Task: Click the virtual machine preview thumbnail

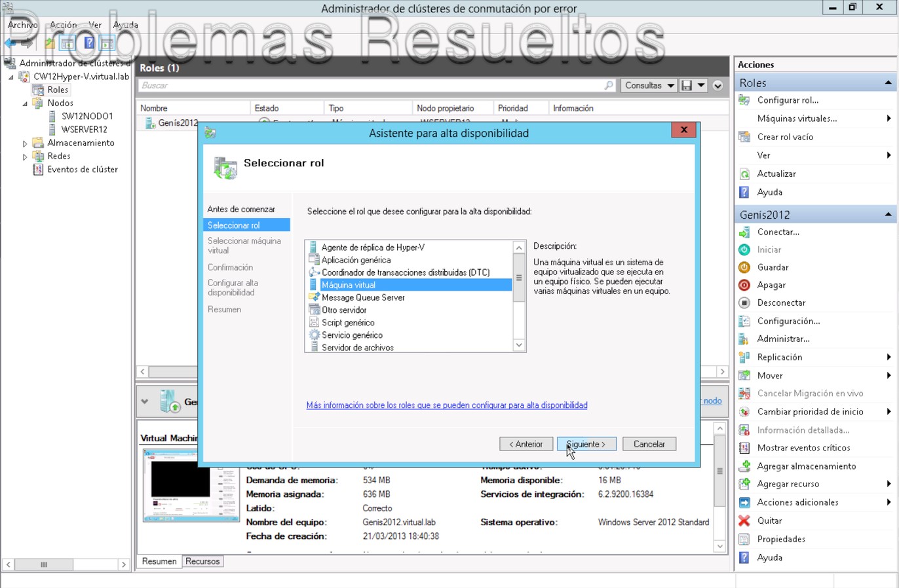Action: click(191, 486)
